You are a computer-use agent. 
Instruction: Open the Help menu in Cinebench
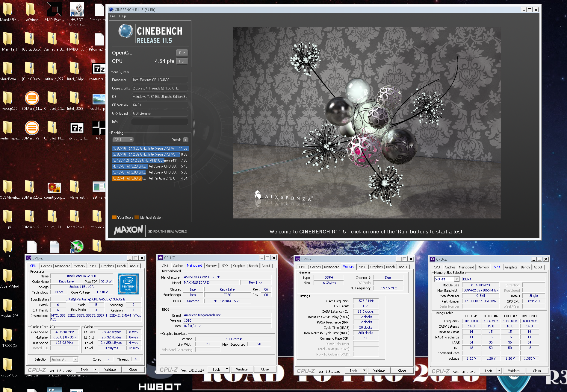123,16
